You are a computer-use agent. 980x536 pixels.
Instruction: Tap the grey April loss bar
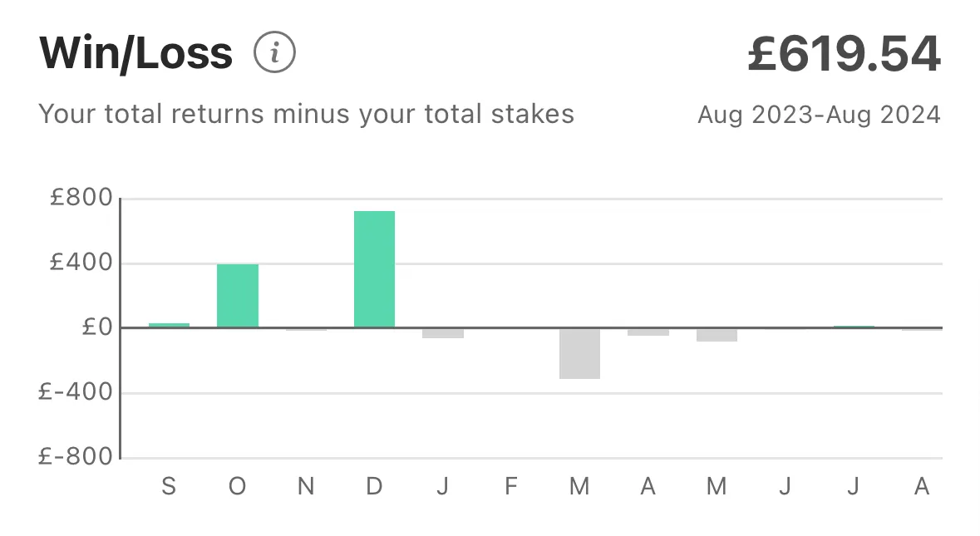648,332
